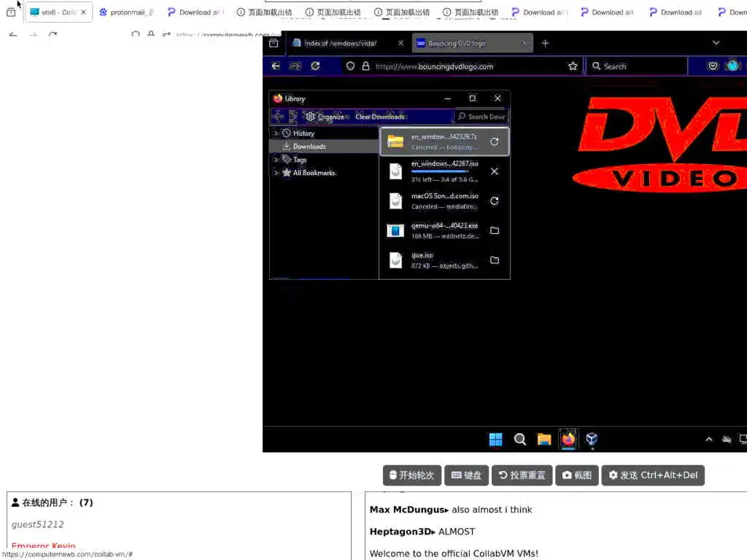Open containing folder for qemu-w64 exe
This screenshot has width=747, height=560.
(x=495, y=230)
